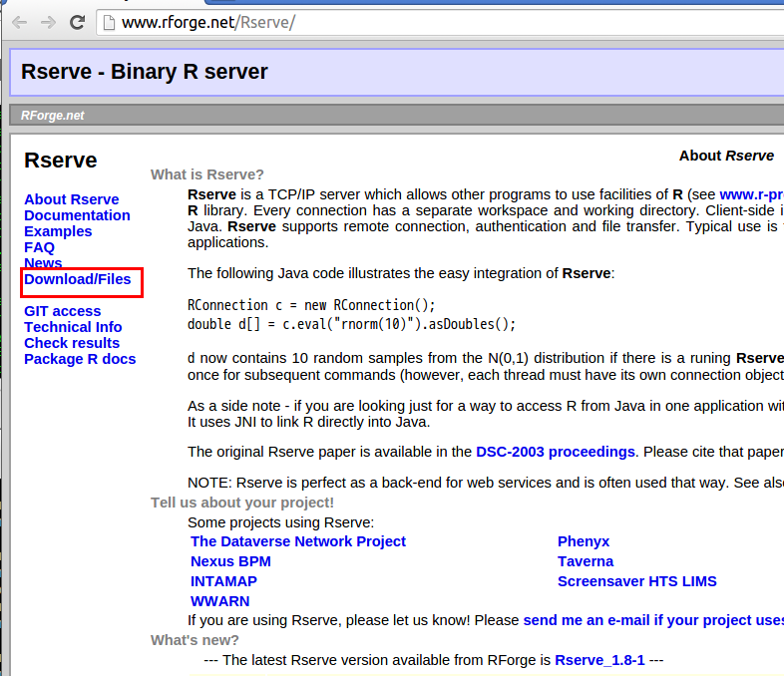This screenshot has width=784, height=676.
Task: Click the About Rserve page title
Action: tap(726, 156)
